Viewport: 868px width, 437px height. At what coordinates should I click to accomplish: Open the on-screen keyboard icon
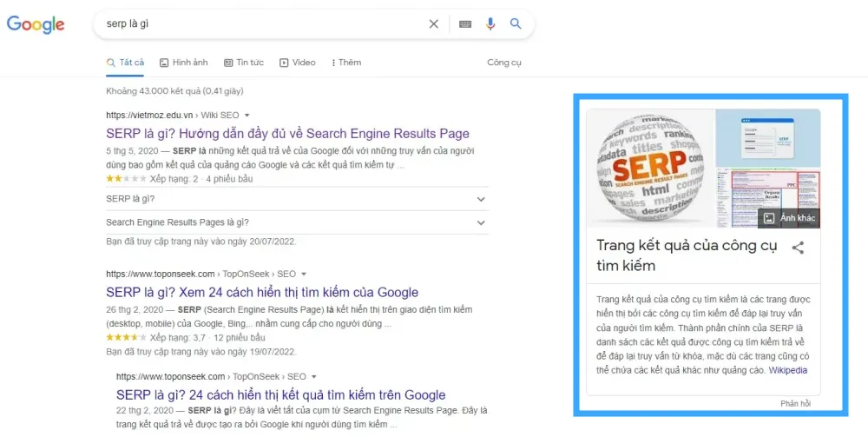pyautogui.click(x=465, y=24)
